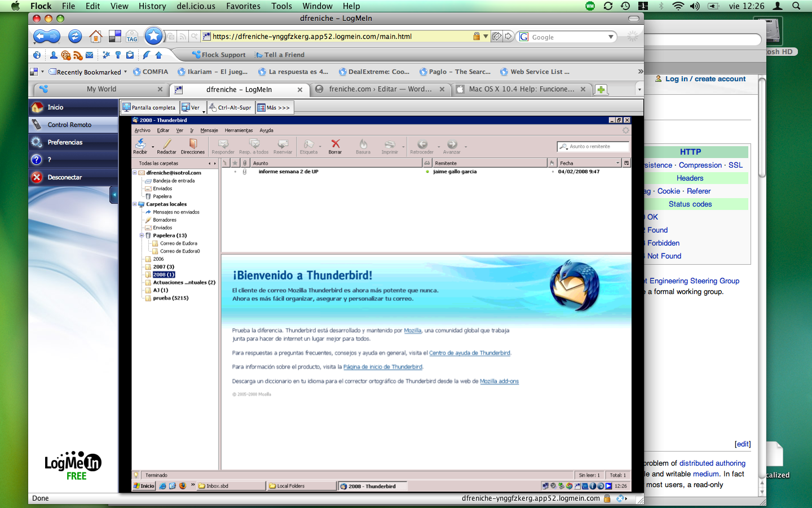
Task: Open the Ver dropdown in LogMeIn toolbar
Action: [193, 107]
